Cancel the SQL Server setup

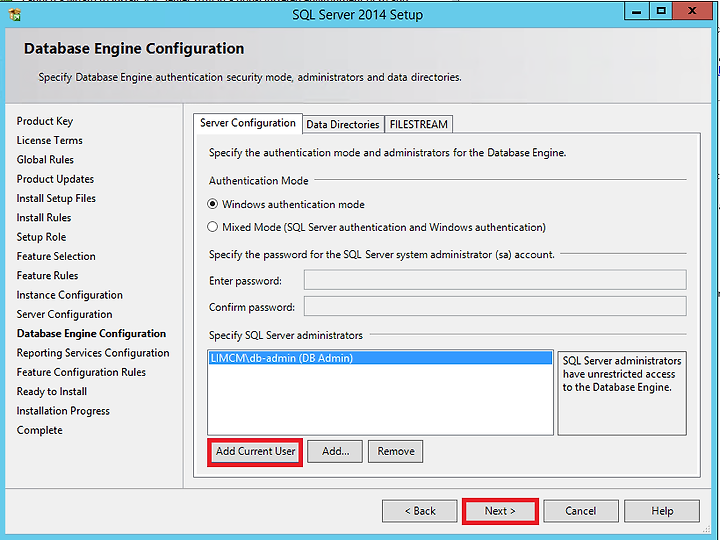[581, 511]
